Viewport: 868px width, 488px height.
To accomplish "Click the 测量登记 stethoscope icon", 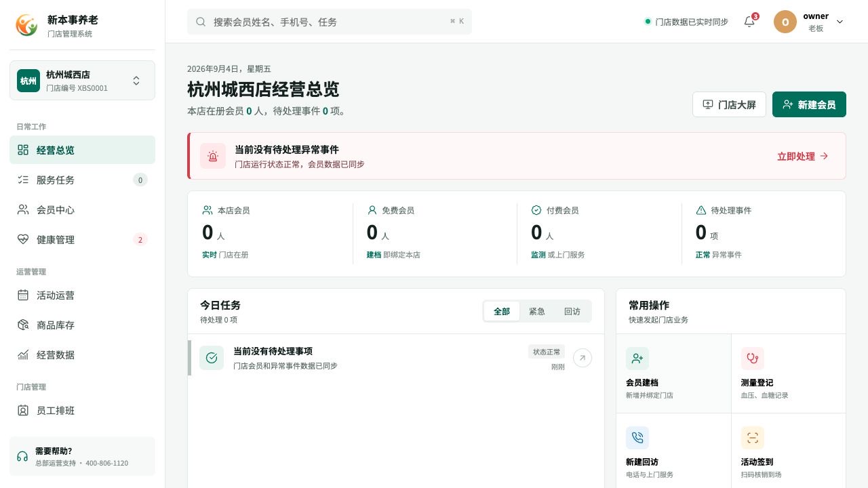I will point(753,359).
